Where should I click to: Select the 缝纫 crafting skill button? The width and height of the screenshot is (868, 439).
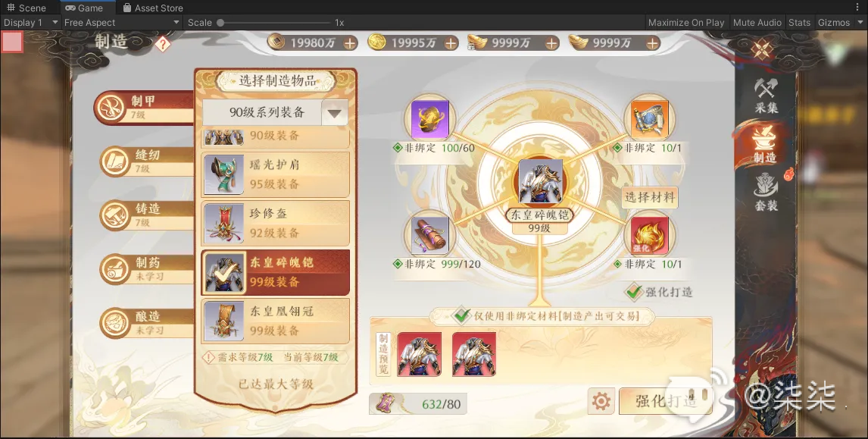(x=147, y=161)
